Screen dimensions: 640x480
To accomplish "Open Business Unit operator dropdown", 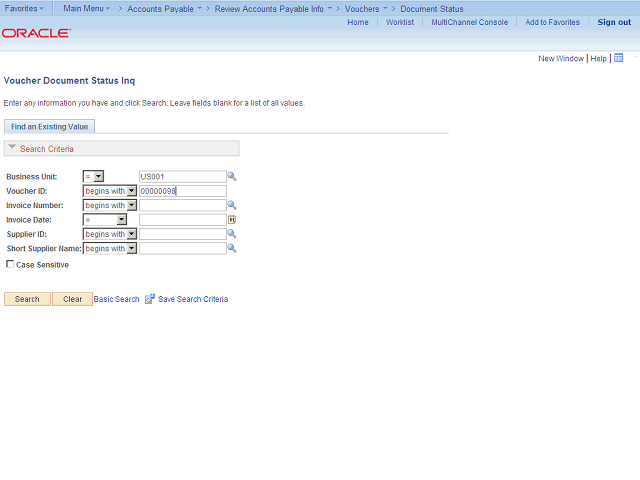I will click(93, 176).
